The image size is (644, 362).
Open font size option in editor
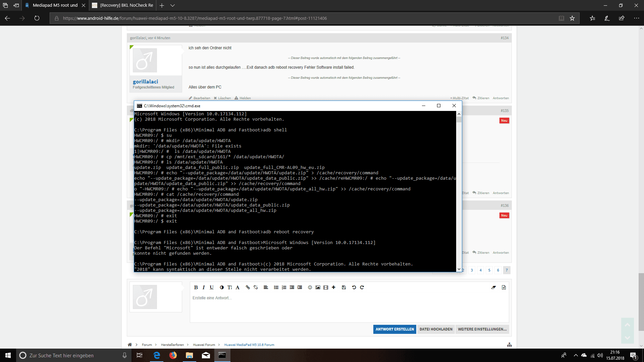pyautogui.click(x=230, y=287)
